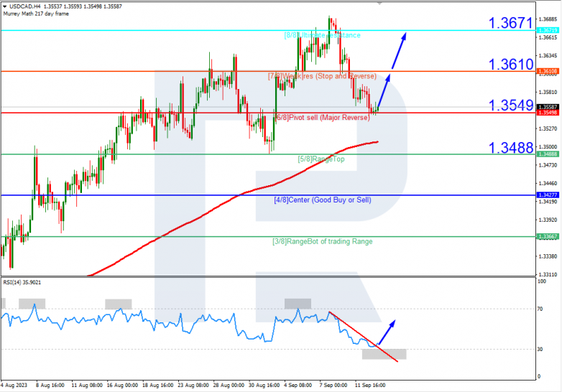The width and height of the screenshot is (562, 392).
Task: Click the cyan 1.36719 price axis tag
Action: pyautogui.click(x=548, y=30)
